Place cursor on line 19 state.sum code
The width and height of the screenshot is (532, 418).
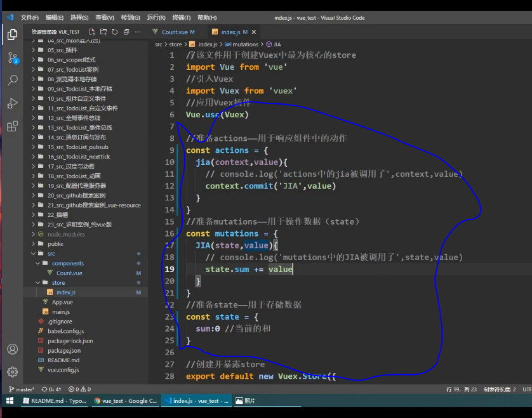point(249,269)
